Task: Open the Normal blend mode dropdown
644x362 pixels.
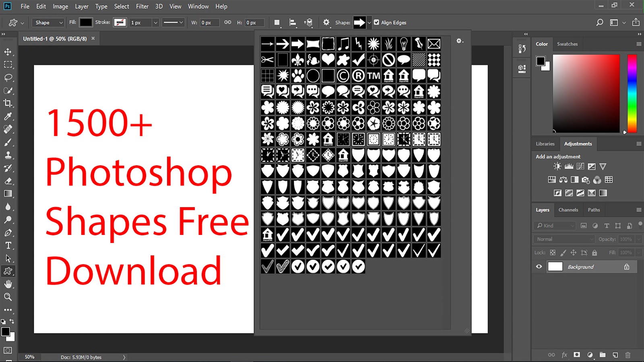Action: [564, 239]
